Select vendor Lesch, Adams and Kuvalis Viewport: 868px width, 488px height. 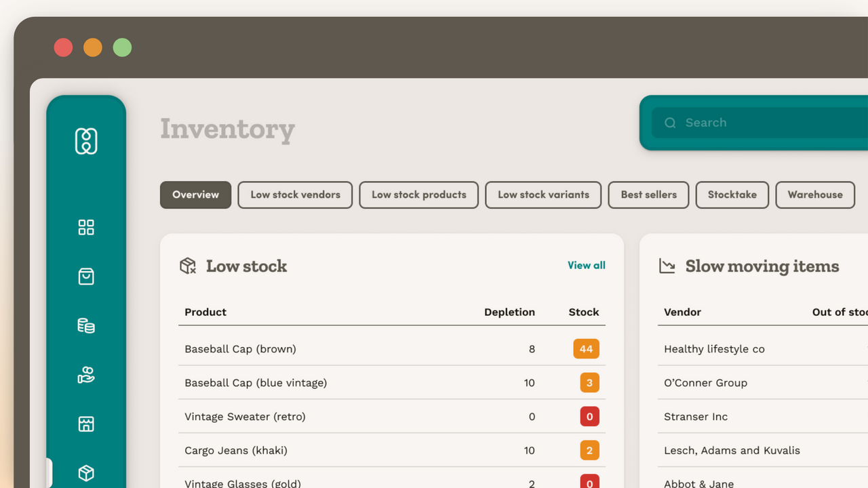click(732, 451)
